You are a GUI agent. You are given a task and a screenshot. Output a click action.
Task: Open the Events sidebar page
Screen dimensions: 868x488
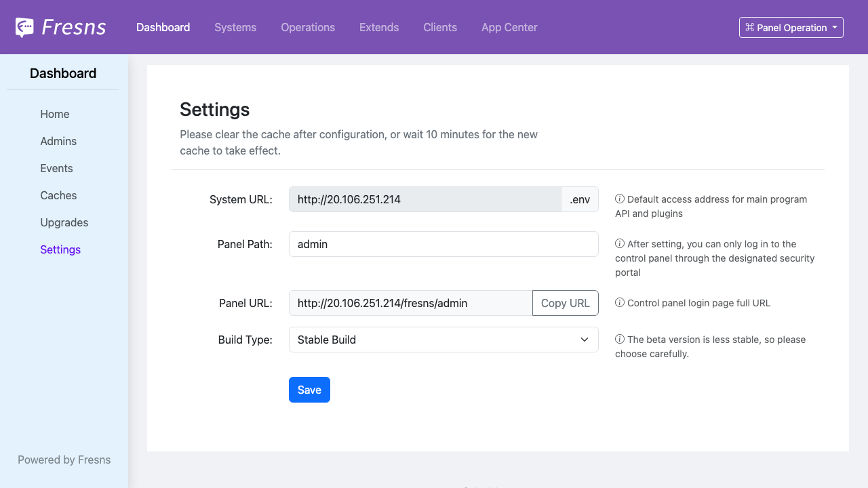coord(56,168)
